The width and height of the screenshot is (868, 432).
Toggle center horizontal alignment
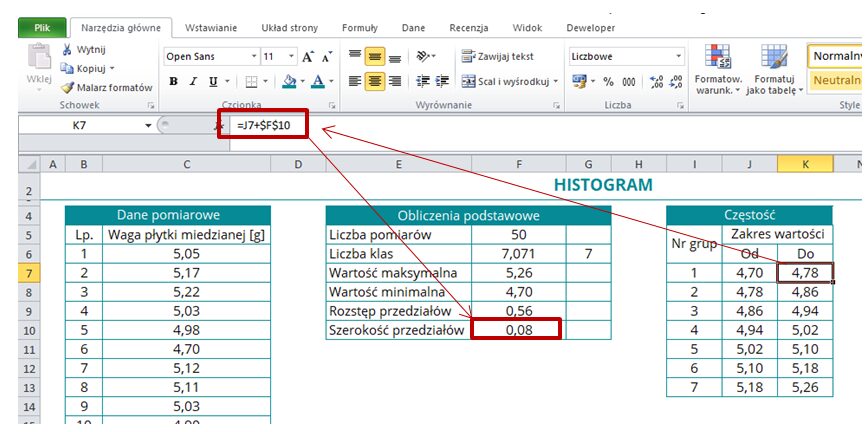tap(375, 81)
